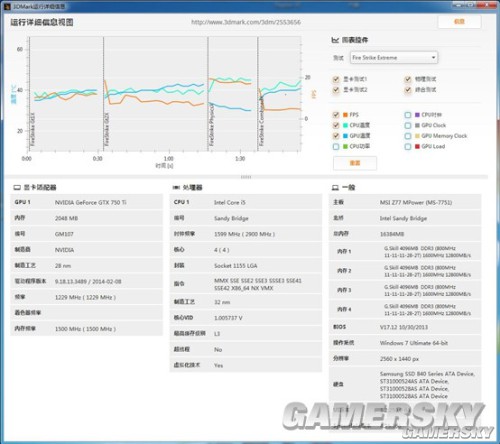The height and width of the screenshot is (444, 500).
Task: Enable the GPU Load checkbox
Action: click(408, 147)
